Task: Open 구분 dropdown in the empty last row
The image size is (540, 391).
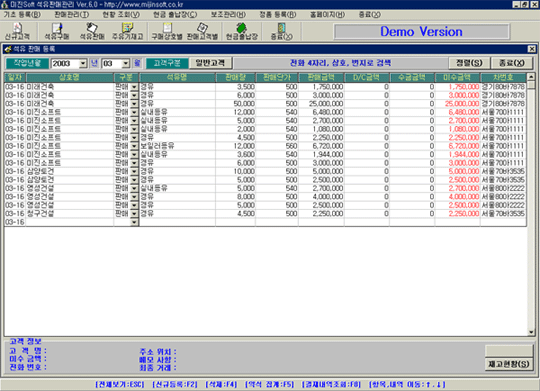Action: point(134,222)
